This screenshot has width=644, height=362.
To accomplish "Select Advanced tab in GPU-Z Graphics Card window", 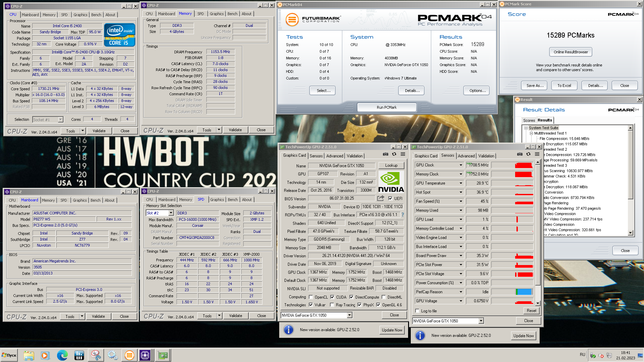I will (335, 156).
